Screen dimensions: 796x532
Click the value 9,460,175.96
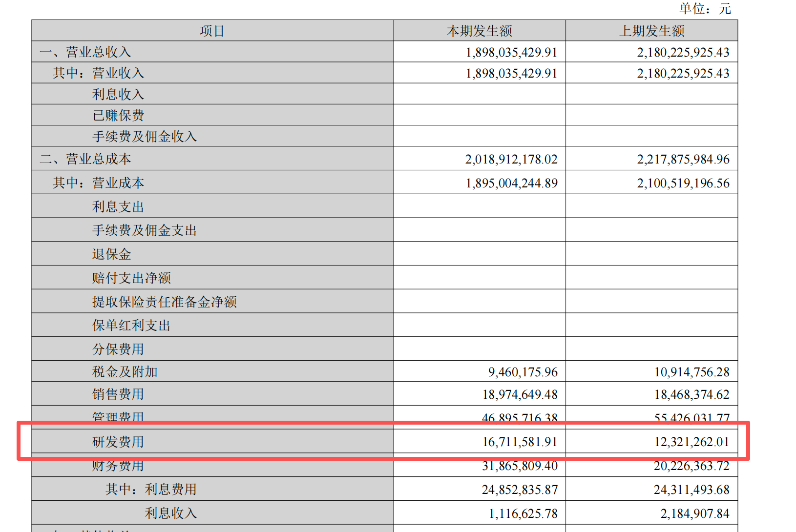tap(523, 372)
